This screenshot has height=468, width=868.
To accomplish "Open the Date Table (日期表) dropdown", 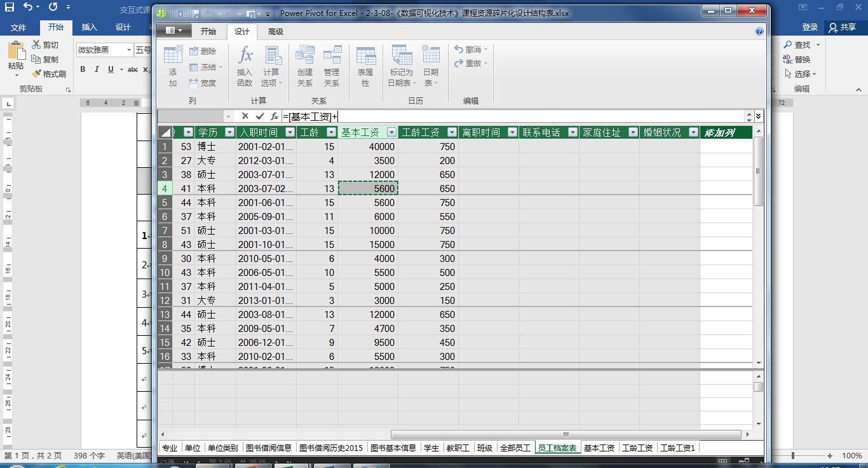I will 431,66.
